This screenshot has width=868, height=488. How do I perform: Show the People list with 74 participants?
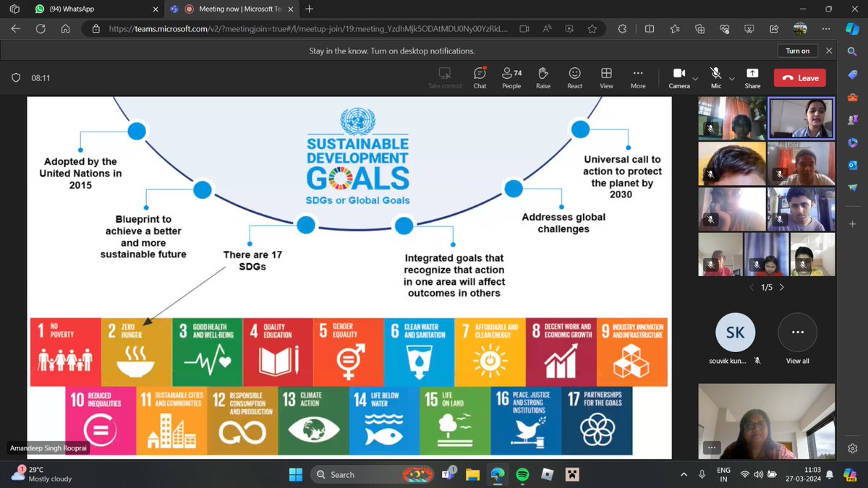point(511,77)
